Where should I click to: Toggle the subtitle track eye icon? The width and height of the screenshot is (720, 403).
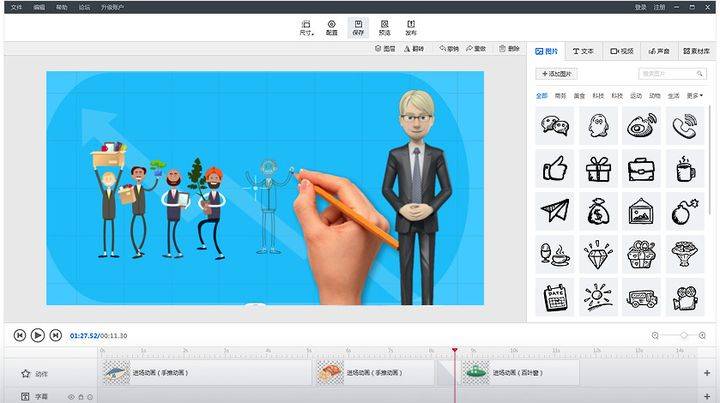[71, 397]
